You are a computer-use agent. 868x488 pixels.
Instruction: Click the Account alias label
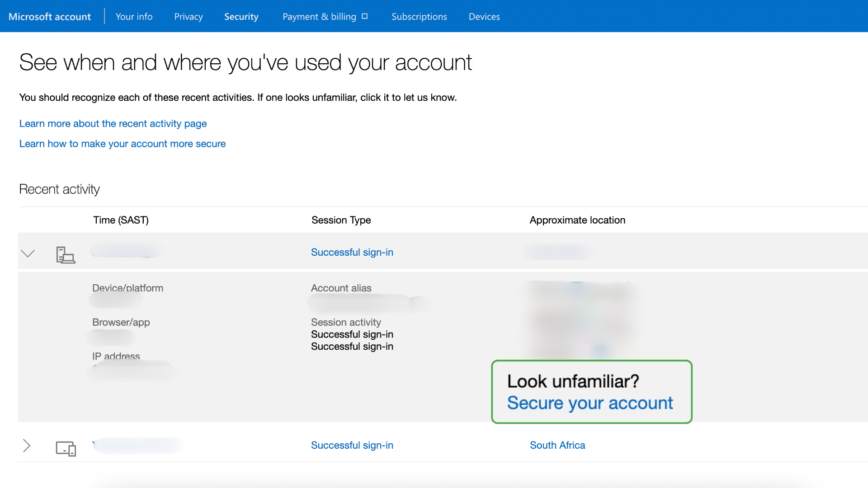(341, 288)
